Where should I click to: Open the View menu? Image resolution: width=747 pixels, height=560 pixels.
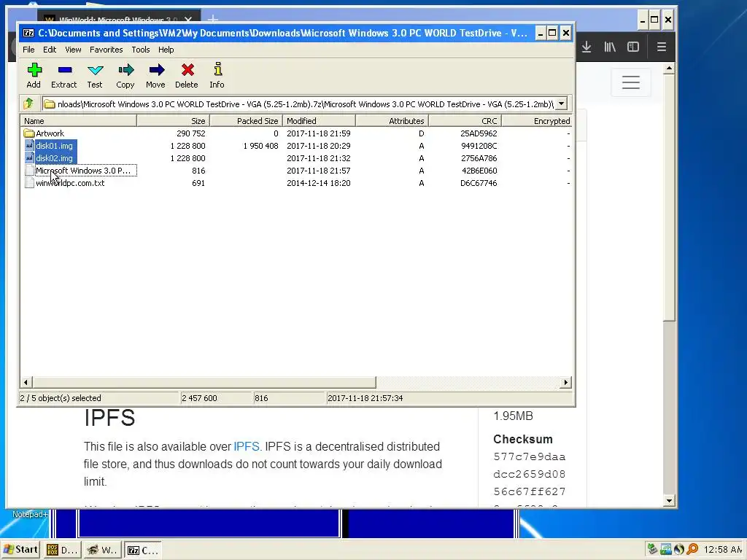(x=73, y=50)
